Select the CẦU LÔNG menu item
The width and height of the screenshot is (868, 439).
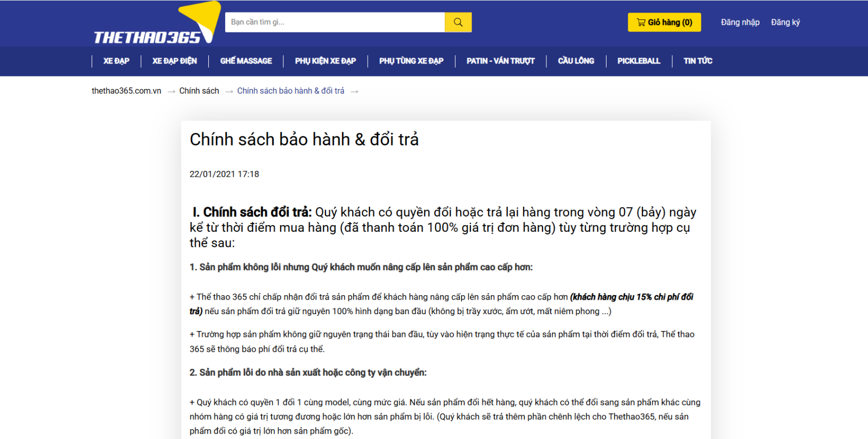point(576,61)
